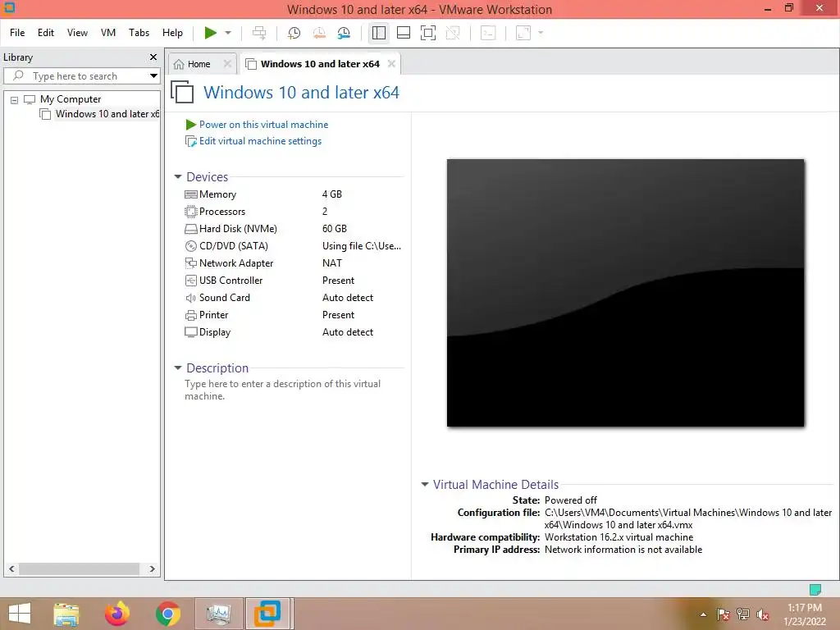The height and width of the screenshot is (630, 840).
Task: Select My Computer in the library tree
Action: tap(71, 99)
